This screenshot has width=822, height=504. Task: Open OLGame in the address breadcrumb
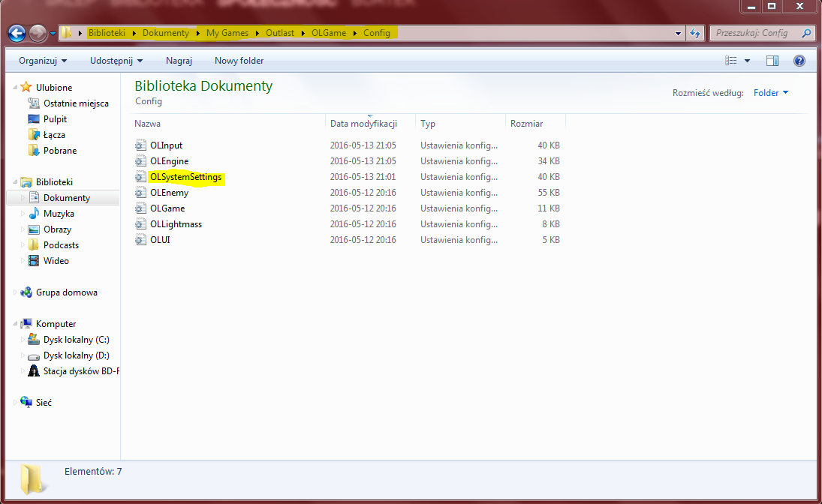(x=329, y=33)
